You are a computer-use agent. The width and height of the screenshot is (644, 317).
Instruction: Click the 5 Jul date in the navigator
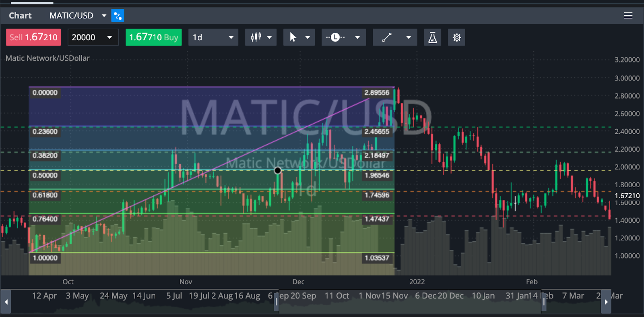174,296
